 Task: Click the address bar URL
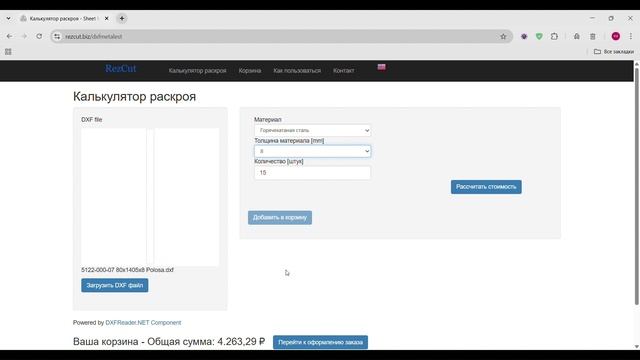pyautogui.click(x=93, y=36)
